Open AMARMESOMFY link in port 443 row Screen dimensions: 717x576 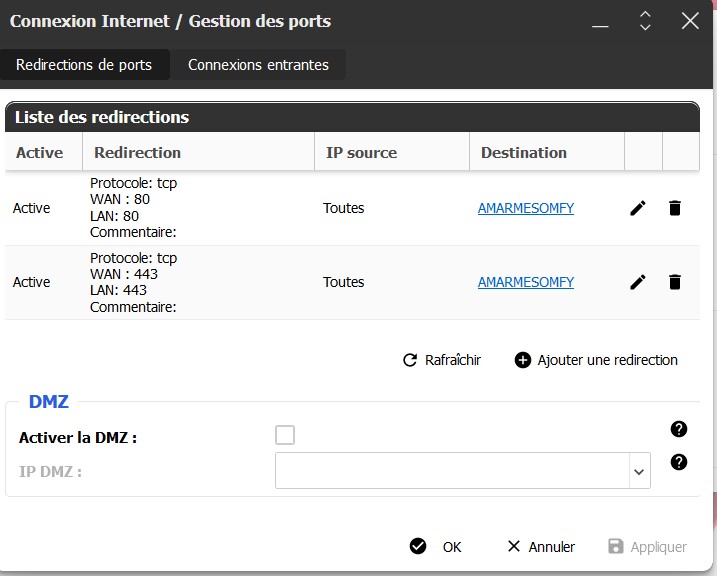tap(526, 282)
